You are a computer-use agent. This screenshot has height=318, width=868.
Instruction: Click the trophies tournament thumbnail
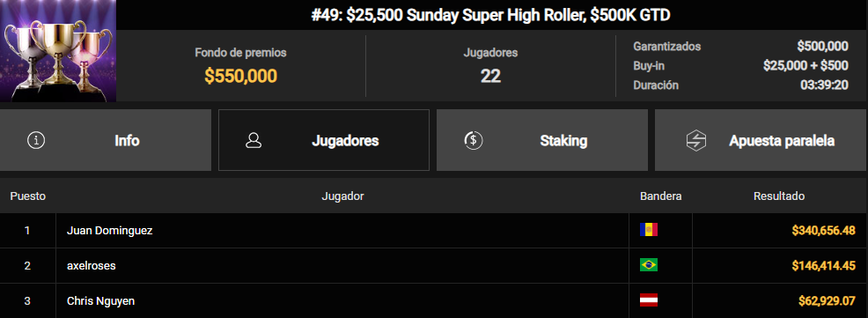(x=58, y=51)
